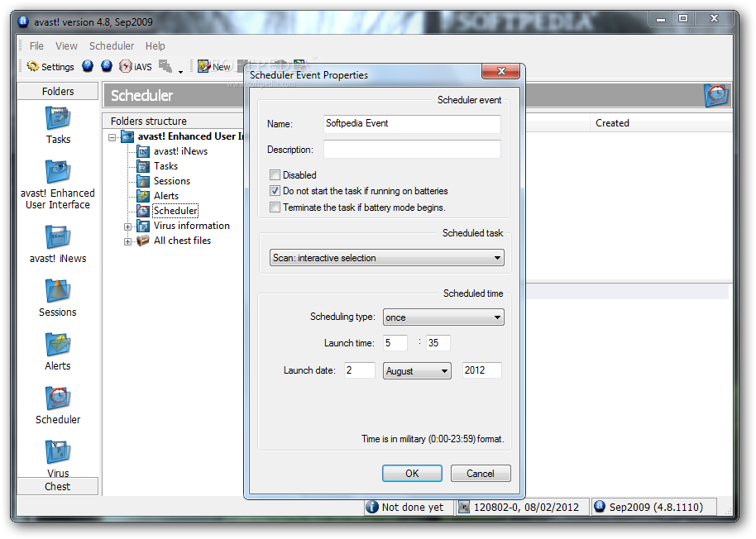The width and height of the screenshot is (756, 539).
Task: Click virus database version status icon
Action: click(464, 508)
